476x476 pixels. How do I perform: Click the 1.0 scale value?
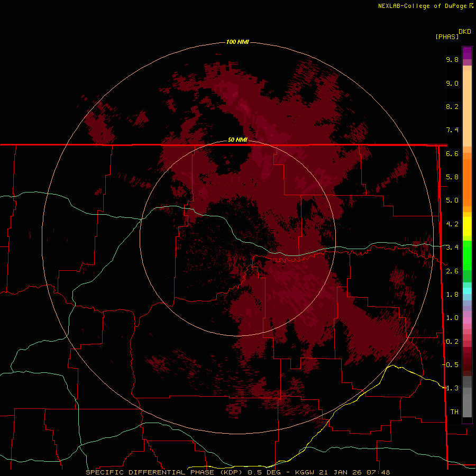452,318
